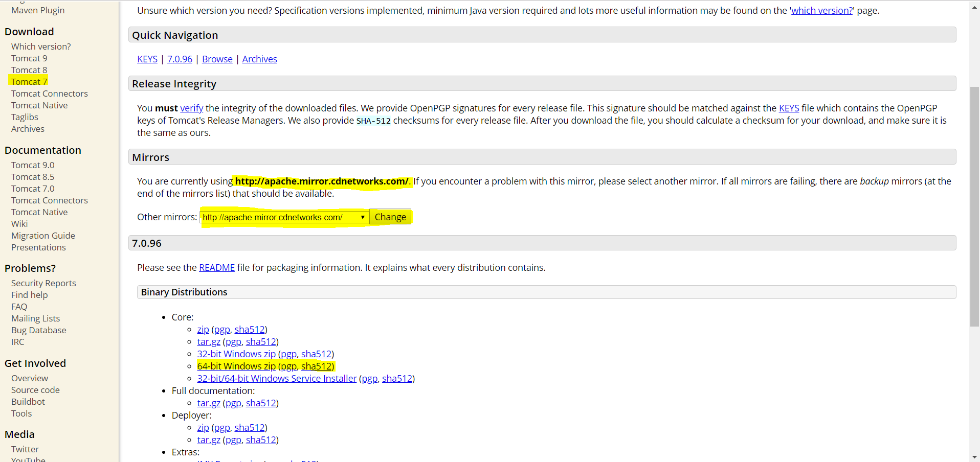Open Presentations in the sidebar
Screen dimensions: 980x462
[38, 247]
